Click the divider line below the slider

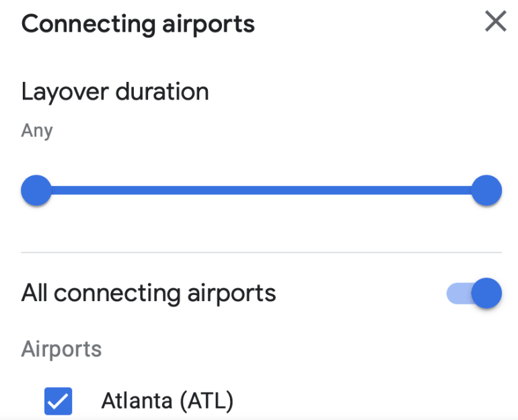261,253
